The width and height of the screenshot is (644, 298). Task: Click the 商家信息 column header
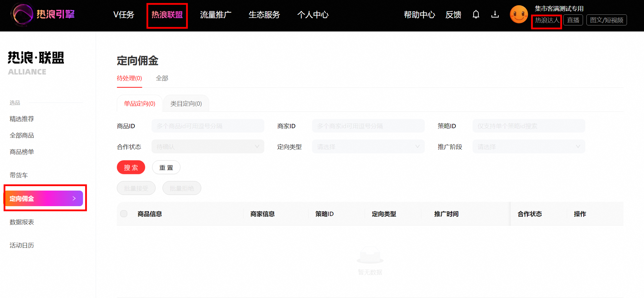[x=263, y=214]
